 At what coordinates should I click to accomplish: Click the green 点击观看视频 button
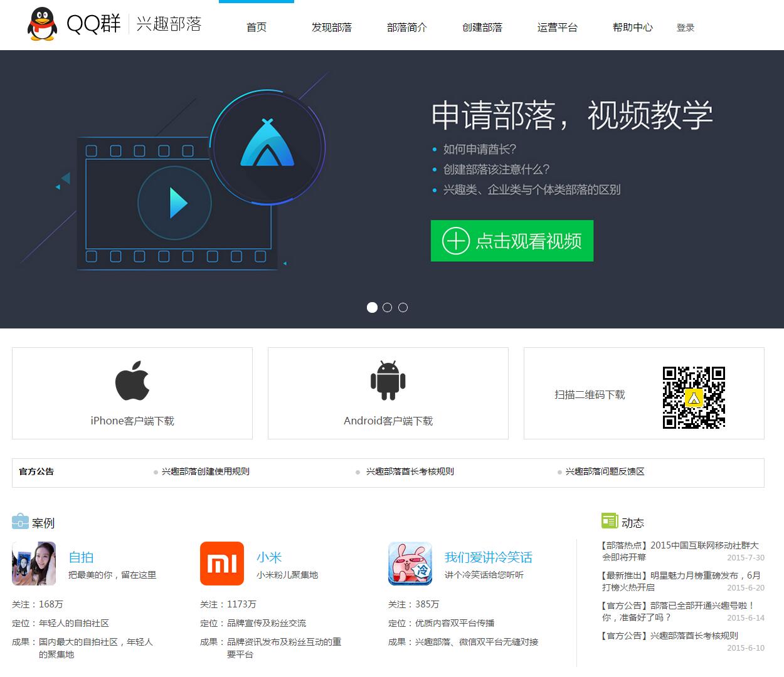coord(512,241)
